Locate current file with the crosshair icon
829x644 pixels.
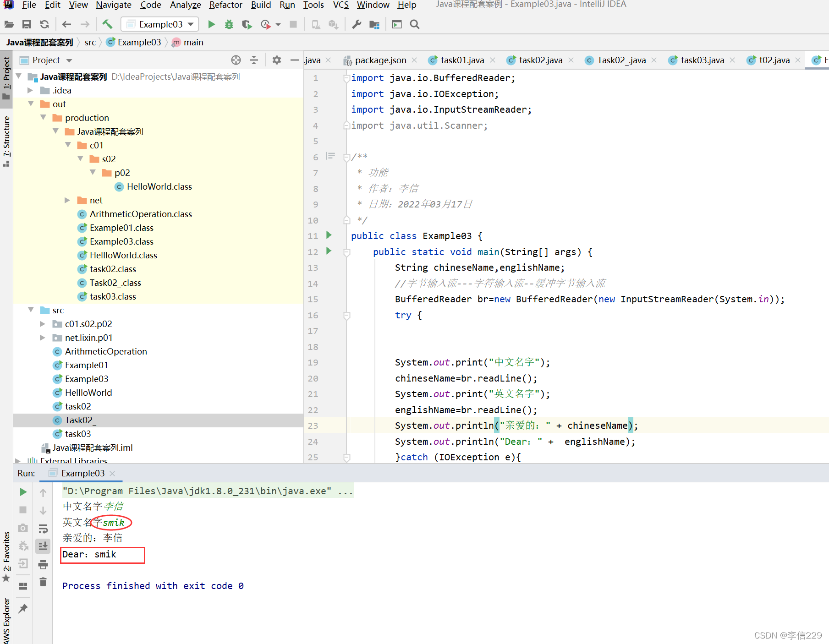(236, 60)
